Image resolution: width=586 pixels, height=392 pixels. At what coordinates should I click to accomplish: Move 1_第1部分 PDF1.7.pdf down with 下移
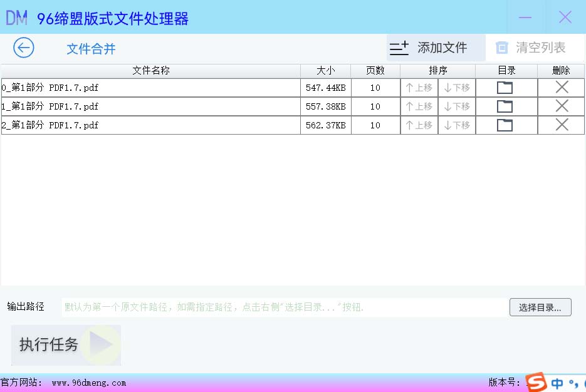click(457, 106)
